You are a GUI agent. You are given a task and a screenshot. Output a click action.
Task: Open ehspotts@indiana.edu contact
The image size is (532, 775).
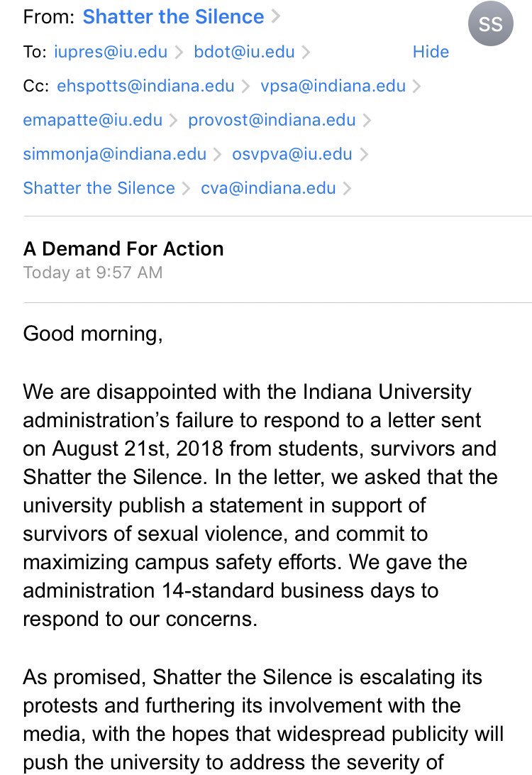(145, 86)
